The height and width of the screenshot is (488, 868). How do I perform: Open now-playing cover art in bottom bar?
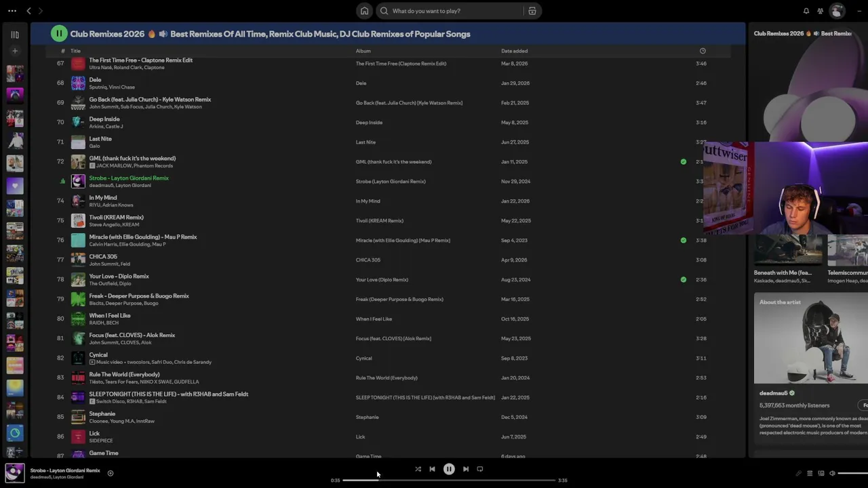15,472
